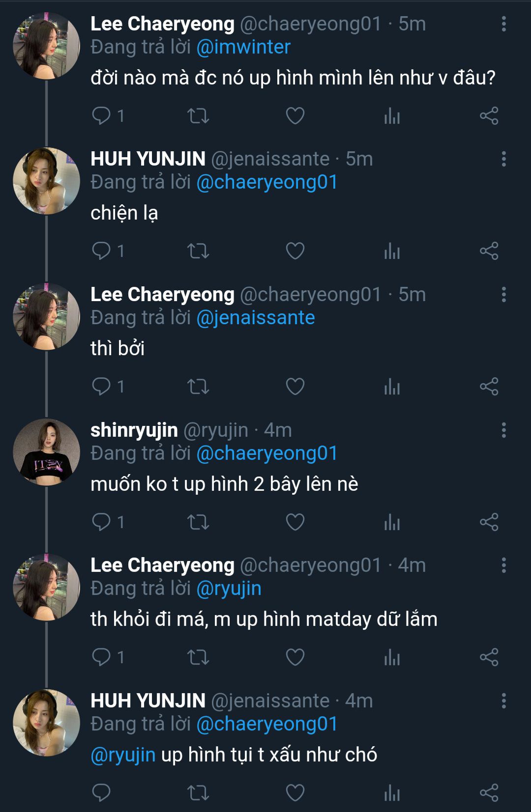Viewport: 531px width, 812px height.
Task: Share shinryujin's tweet about "hình 2 bây"
Action: [x=489, y=522]
